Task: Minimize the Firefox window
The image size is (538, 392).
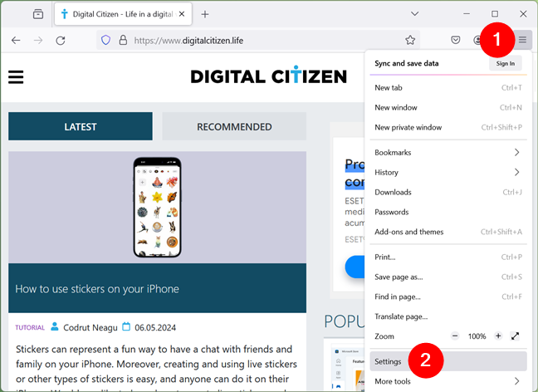Action: 467,14
